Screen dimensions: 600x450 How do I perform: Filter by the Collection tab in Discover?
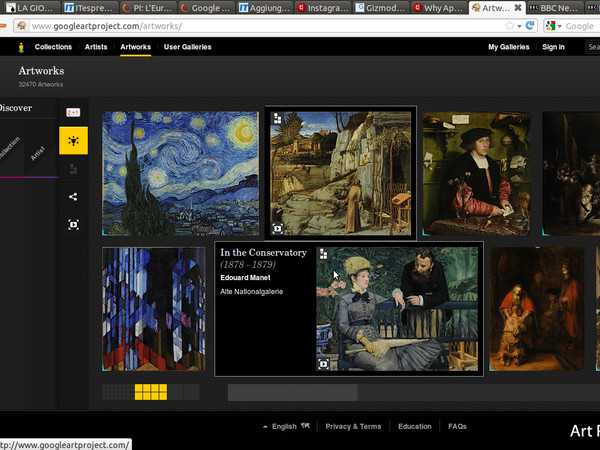[x=10, y=149]
